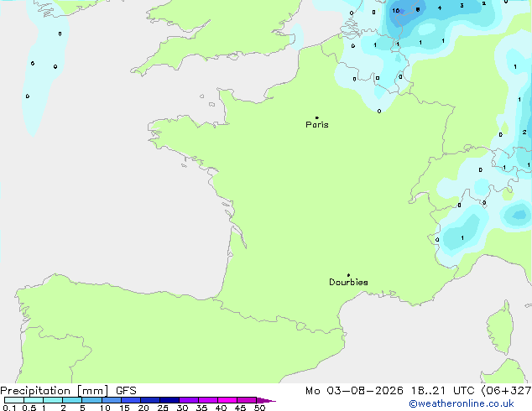Click the 0 value northeast of Paris
This screenshot has height=411, width=532.
379,111
